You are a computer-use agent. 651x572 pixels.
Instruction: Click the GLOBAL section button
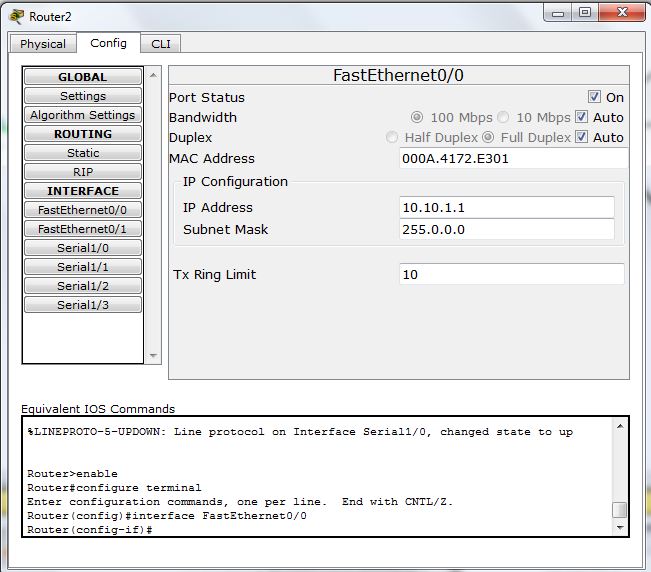click(x=83, y=77)
